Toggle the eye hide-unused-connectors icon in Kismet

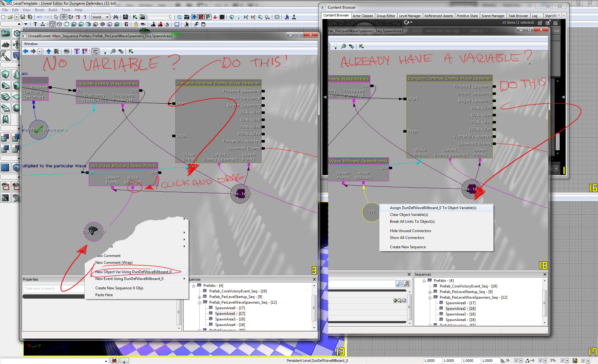(x=67, y=51)
